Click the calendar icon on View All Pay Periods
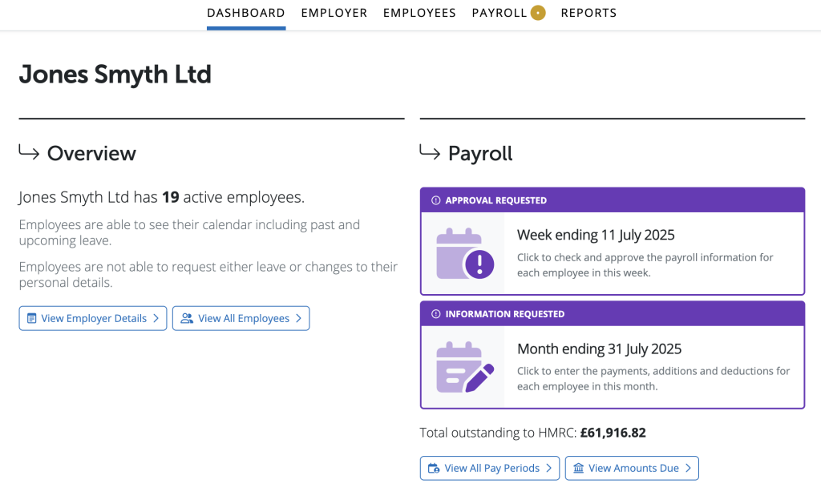 [x=434, y=468]
